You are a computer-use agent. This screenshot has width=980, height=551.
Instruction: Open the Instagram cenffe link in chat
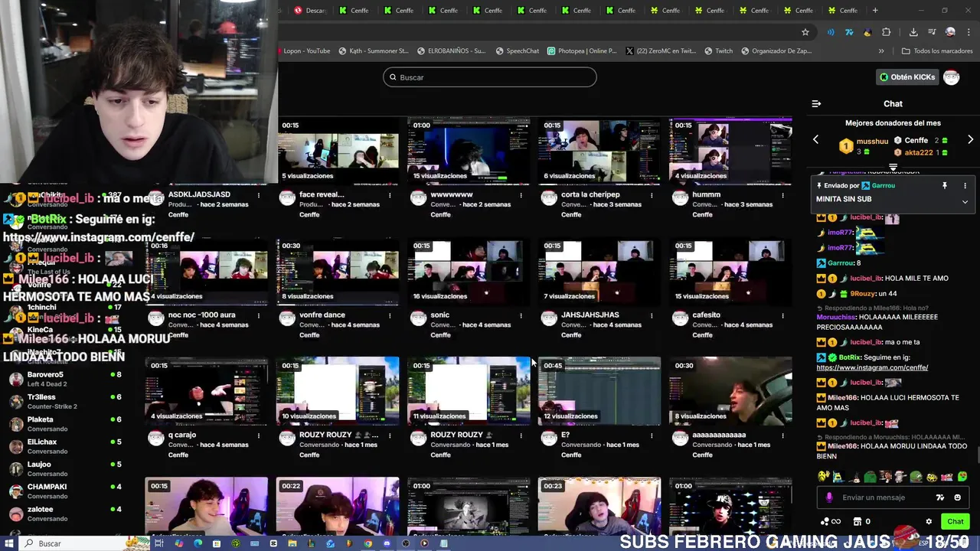[x=872, y=367]
